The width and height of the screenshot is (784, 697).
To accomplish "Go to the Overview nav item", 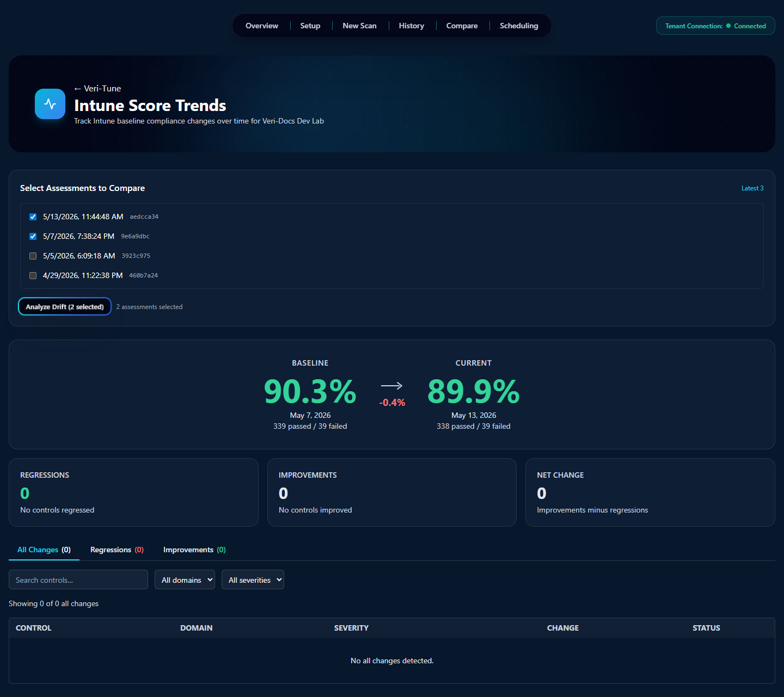I will point(262,26).
